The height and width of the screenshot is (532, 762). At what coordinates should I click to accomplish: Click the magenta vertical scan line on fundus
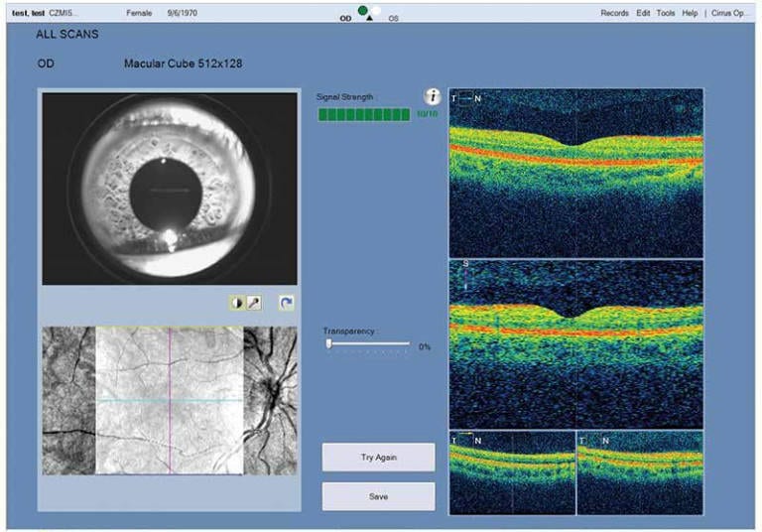pos(170,400)
